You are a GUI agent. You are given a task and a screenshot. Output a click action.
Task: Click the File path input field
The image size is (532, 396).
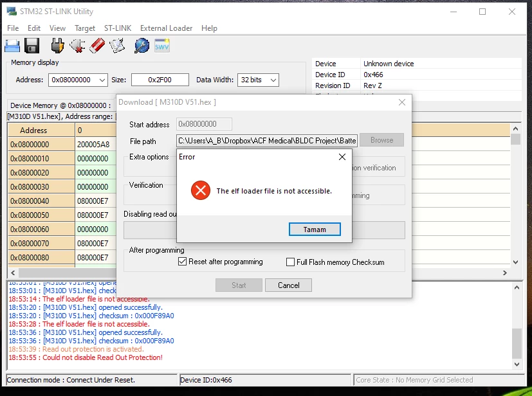267,140
